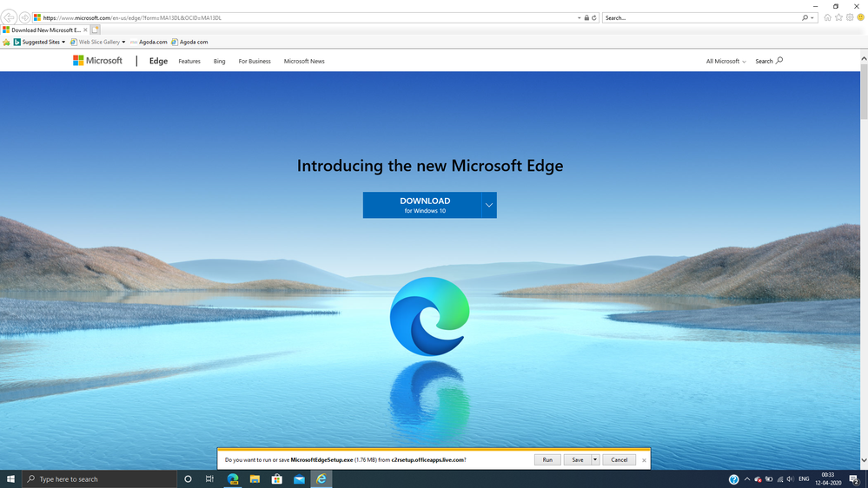This screenshot has height=488, width=868.
Task: Open the network Wi-Fi tray icon
Action: click(780, 479)
